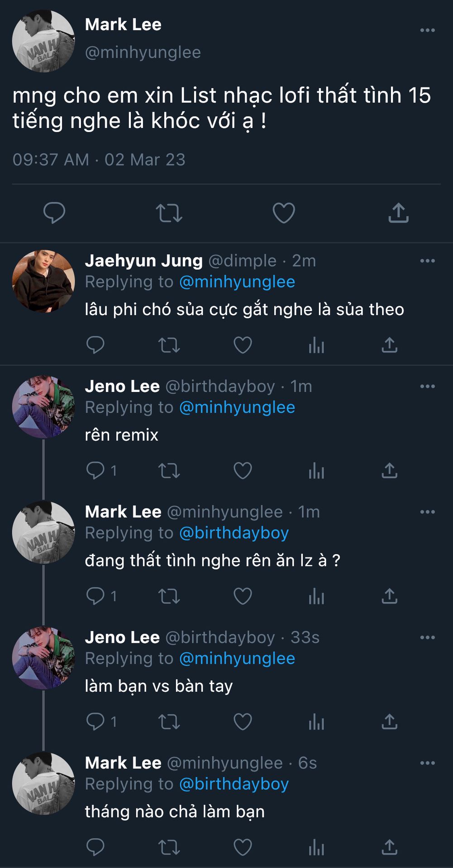Share the "tháng nào chả làm bạn" reply
The height and width of the screenshot is (868, 453).
click(389, 848)
